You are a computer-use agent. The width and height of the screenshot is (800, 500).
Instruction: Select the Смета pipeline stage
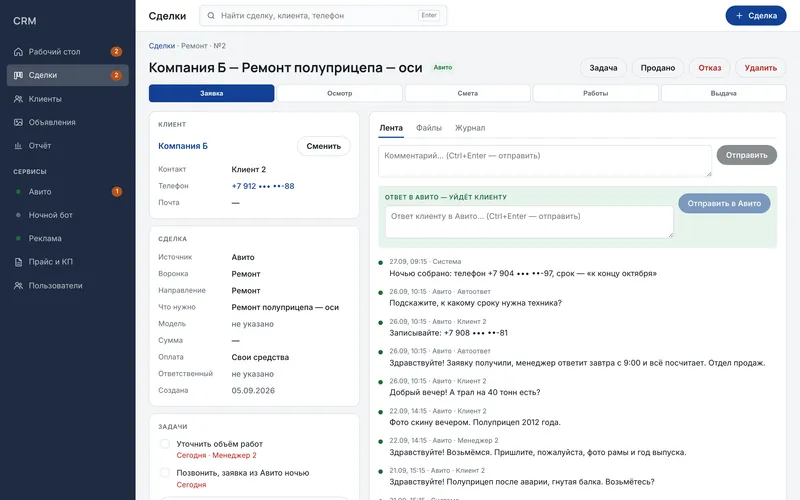click(x=467, y=93)
